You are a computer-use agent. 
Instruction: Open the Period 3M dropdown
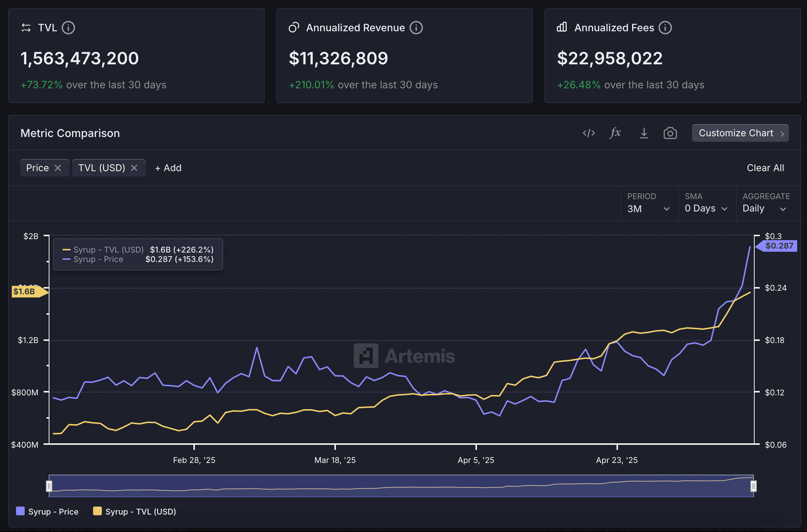pyautogui.click(x=649, y=209)
